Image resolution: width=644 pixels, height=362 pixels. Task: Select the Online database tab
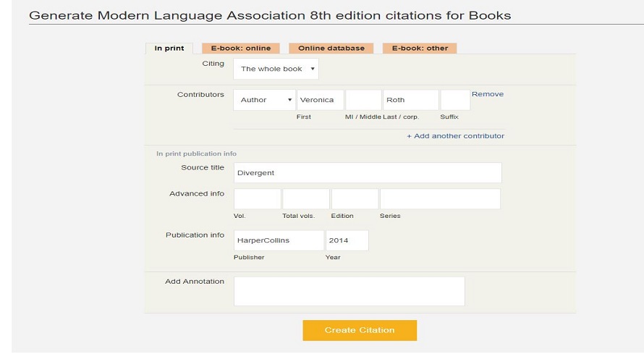331,49
